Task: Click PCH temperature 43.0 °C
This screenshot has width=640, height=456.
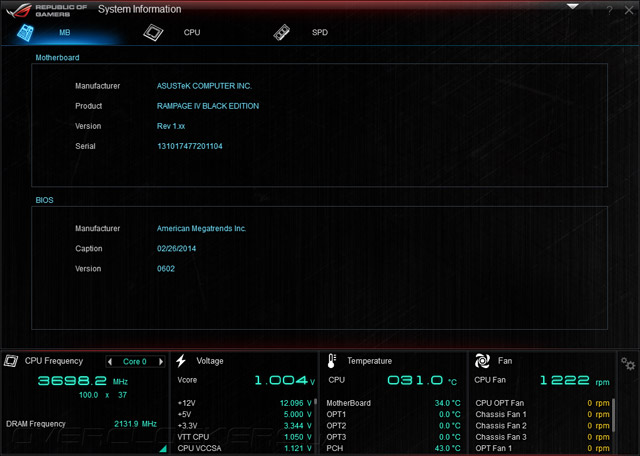Action: 447,448
